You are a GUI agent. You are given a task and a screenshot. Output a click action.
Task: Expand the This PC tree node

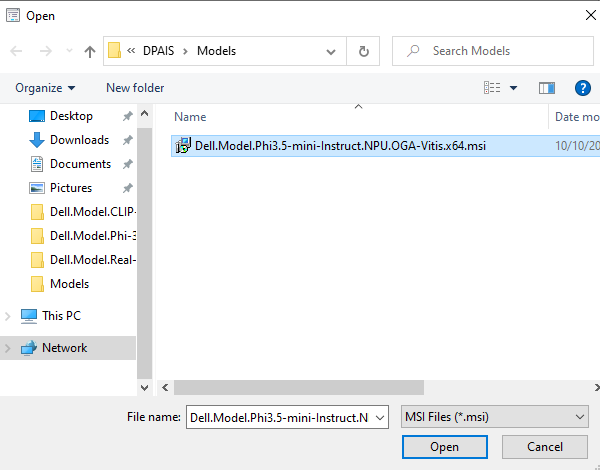point(8,316)
